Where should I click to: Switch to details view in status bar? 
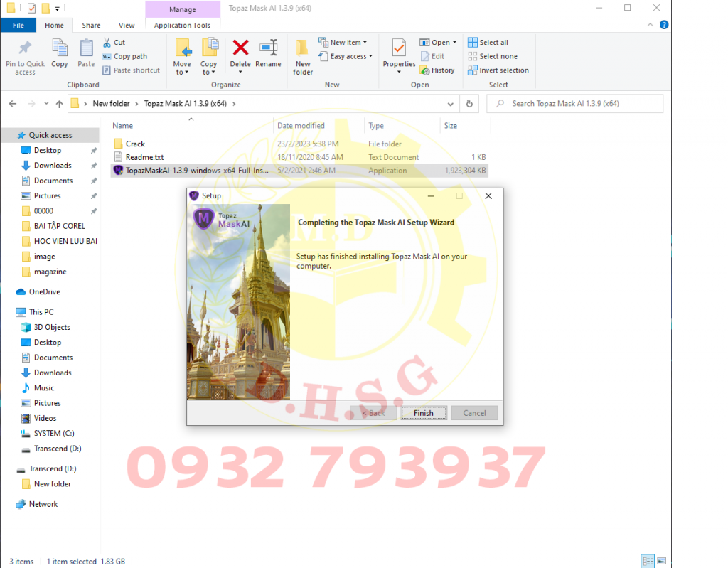click(648, 561)
